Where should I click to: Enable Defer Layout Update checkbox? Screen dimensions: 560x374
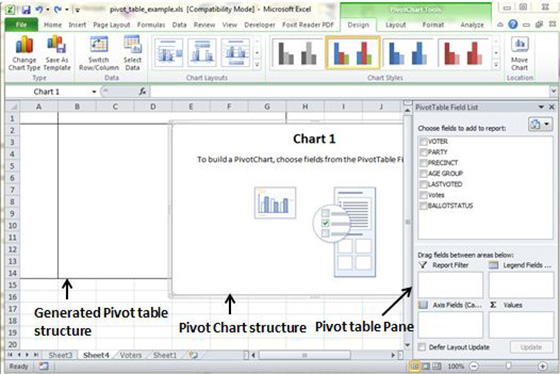click(422, 347)
